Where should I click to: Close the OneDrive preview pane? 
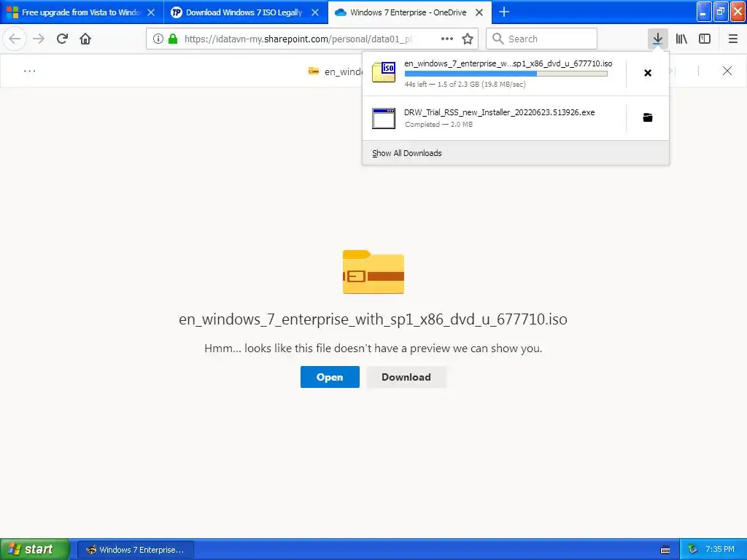(x=727, y=71)
